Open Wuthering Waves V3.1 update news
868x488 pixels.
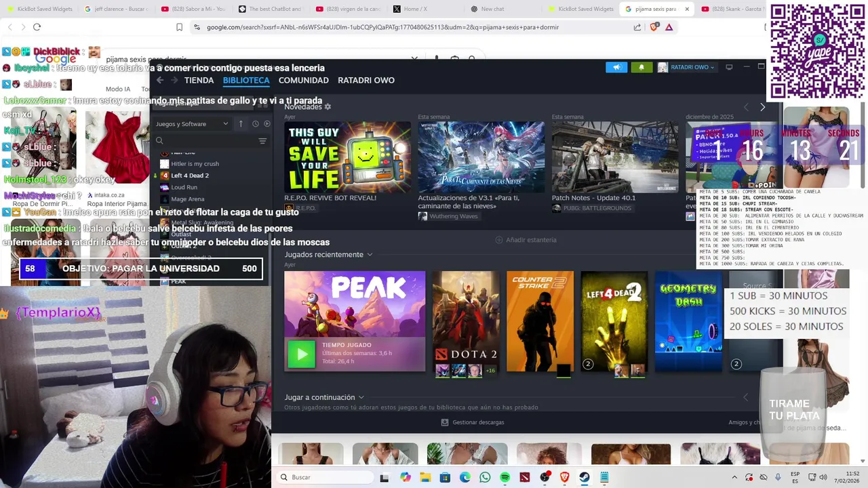tap(481, 157)
